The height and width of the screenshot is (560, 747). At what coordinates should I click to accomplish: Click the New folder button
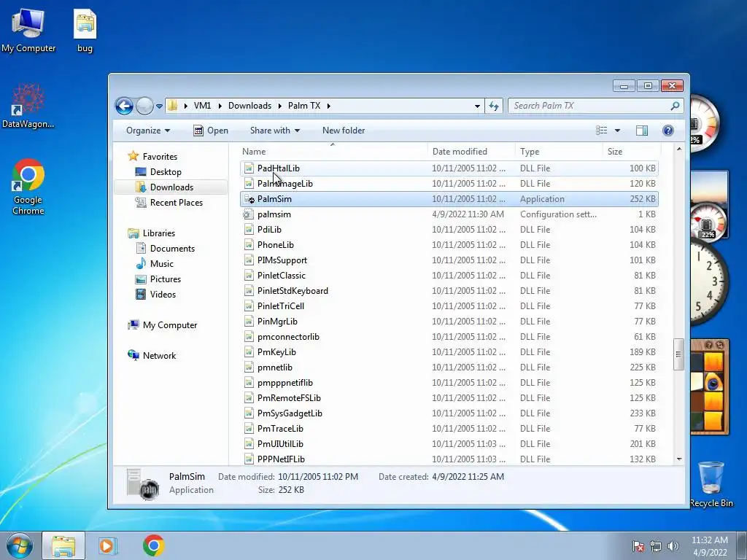point(344,131)
